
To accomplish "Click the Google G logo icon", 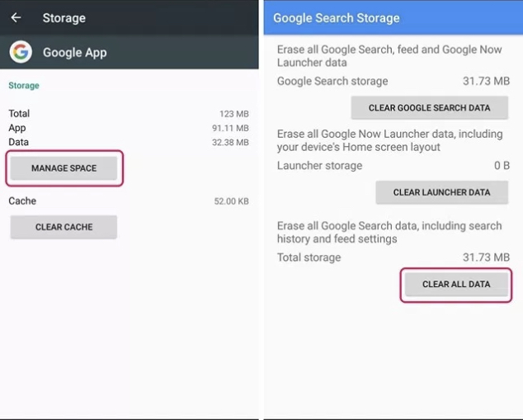I will (x=21, y=53).
